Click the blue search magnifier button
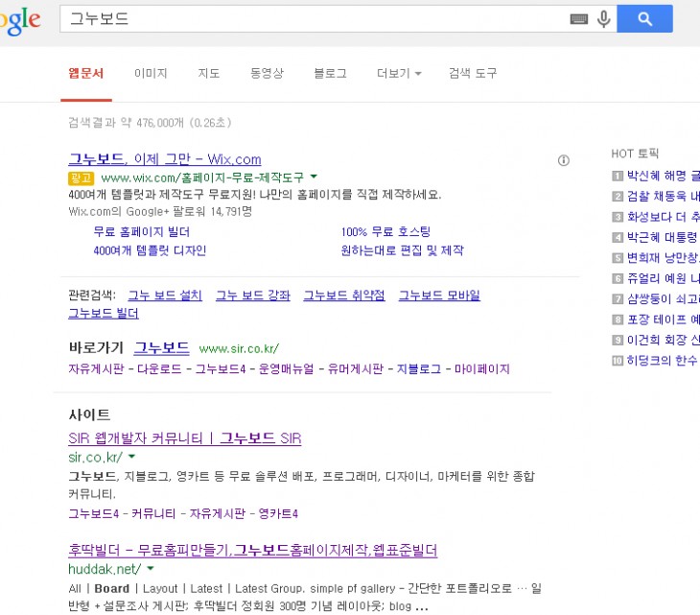Image resolution: width=700 pixels, height=615 pixels. tap(644, 19)
